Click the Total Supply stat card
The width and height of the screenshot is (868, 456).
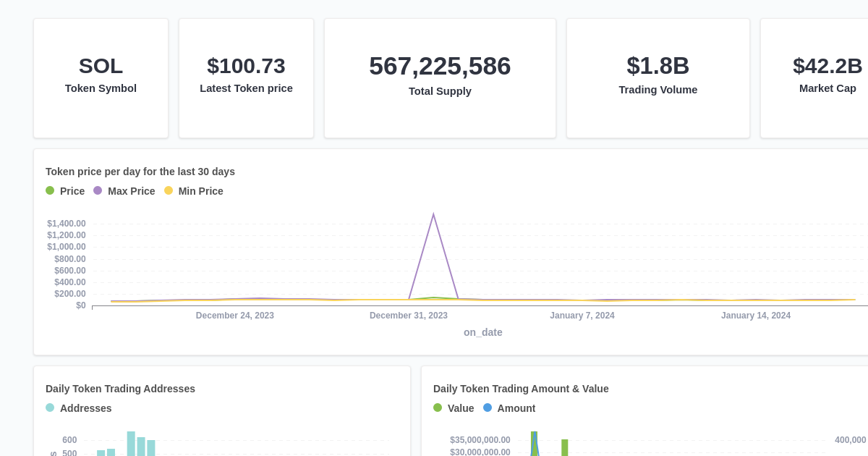point(440,77)
